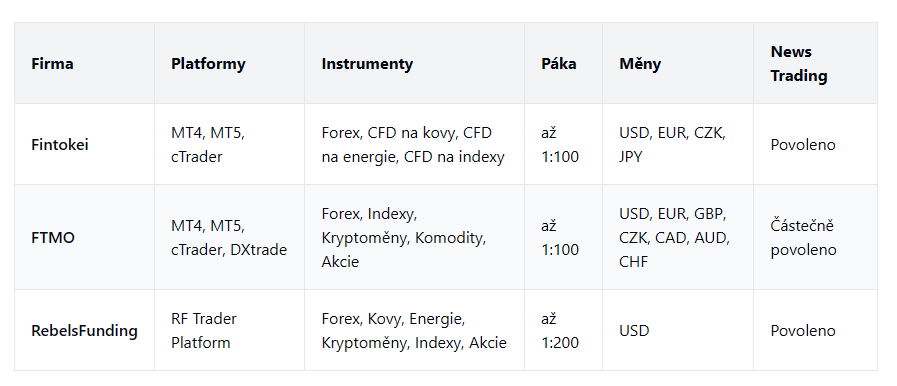Click the Forex, CFD na kovy cell

(x=414, y=145)
